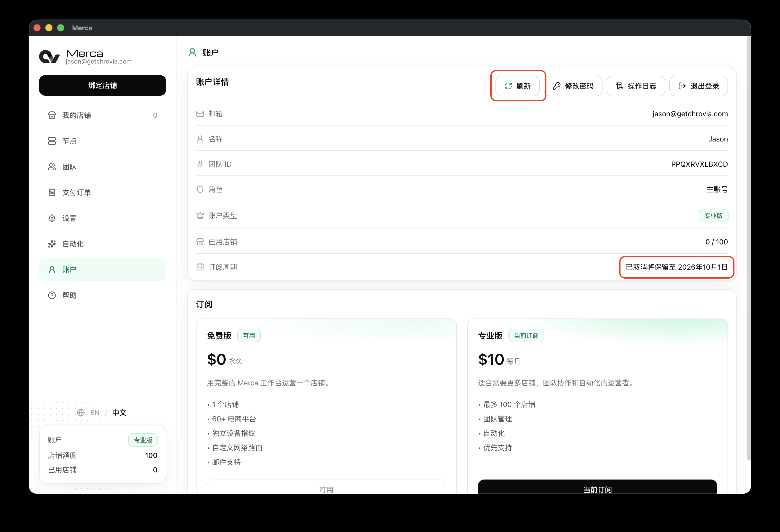Click the vertical scrollbar on the right
This screenshot has height=532, width=780.
point(748,249)
